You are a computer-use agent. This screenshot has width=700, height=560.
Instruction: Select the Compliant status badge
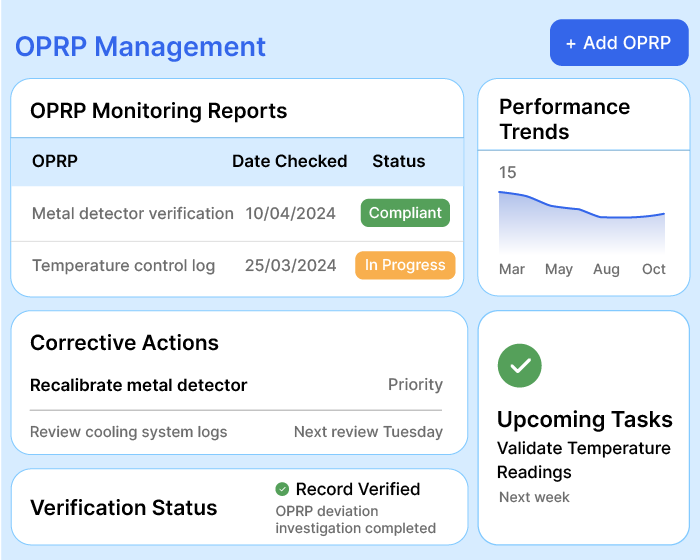tap(405, 213)
